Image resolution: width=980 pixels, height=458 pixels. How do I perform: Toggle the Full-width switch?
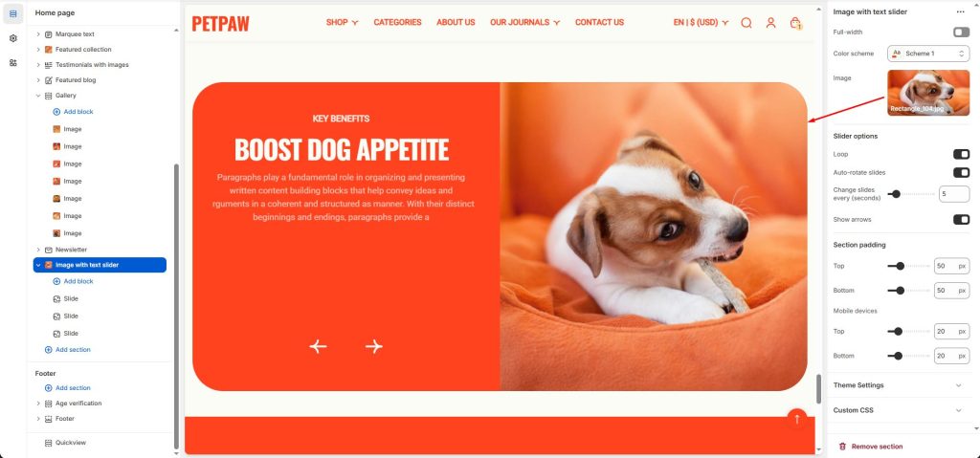[x=961, y=32]
